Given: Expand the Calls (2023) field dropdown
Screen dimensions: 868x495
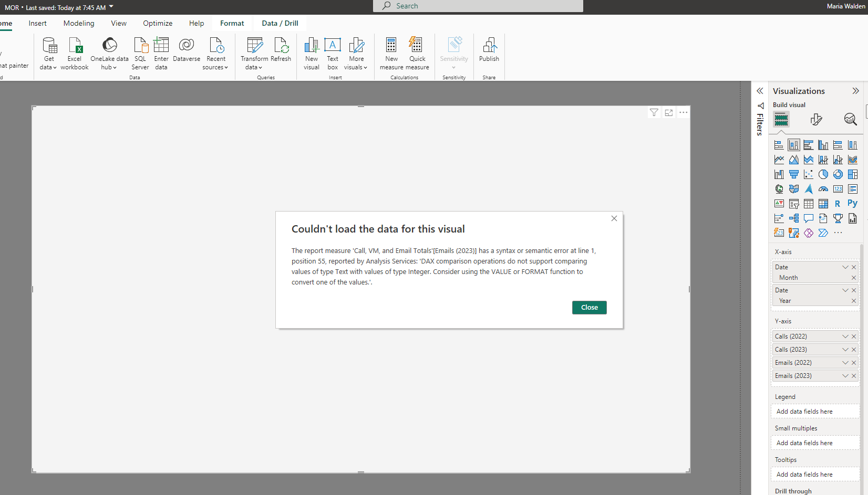Looking at the screenshot, I should click(845, 350).
